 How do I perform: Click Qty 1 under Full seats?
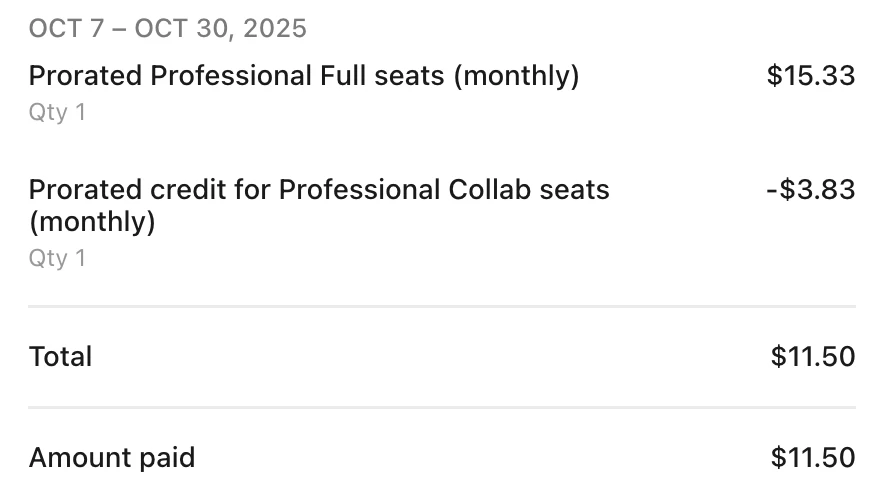click(x=57, y=112)
